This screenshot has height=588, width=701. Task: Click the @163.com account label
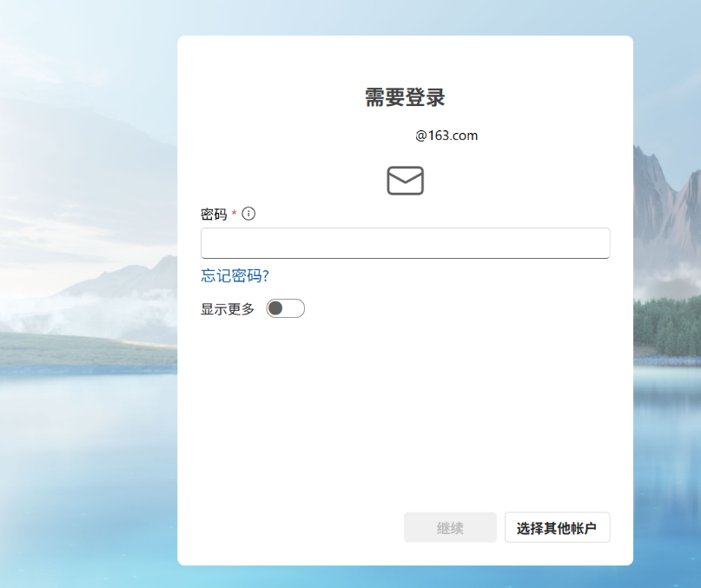click(x=448, y=135)
